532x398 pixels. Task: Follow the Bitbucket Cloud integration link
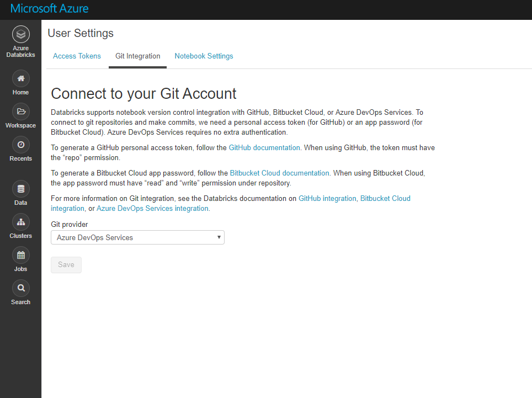pos(385,199)
